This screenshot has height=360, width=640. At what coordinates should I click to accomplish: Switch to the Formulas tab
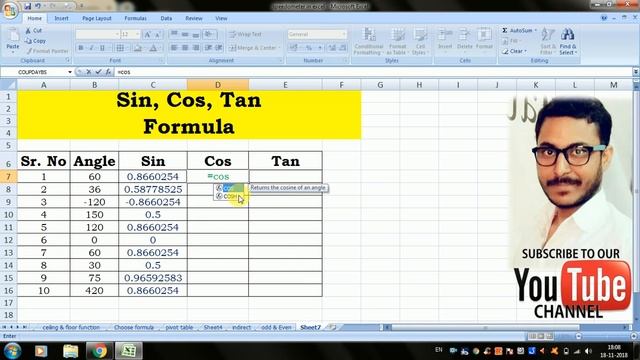click(136, 18)
